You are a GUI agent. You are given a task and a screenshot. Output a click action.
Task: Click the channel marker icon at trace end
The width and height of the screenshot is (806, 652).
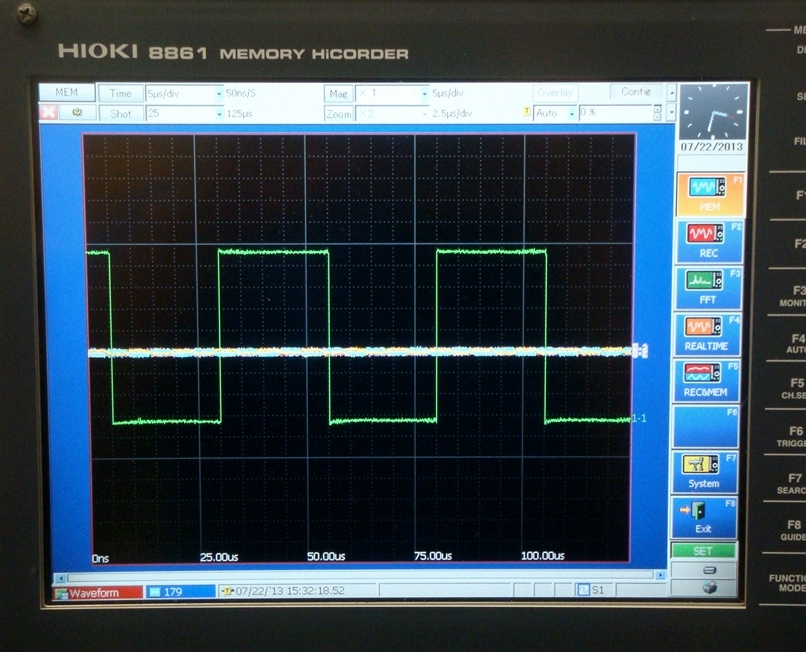(640, 351)
